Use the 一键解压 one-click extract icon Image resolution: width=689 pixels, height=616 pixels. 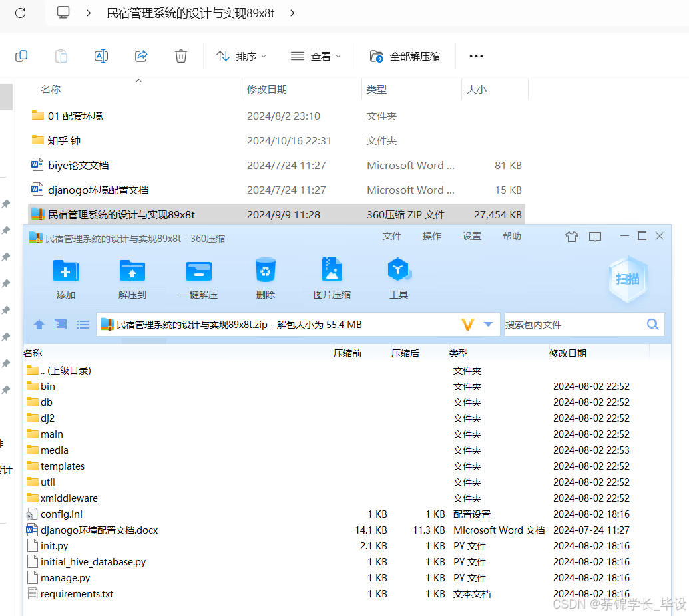198,278
